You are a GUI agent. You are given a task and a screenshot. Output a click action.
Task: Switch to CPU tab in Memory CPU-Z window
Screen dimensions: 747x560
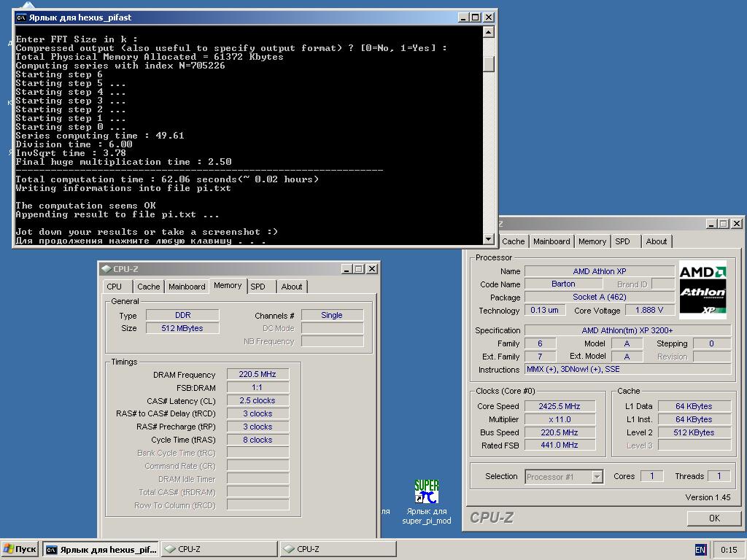[115, 287]
